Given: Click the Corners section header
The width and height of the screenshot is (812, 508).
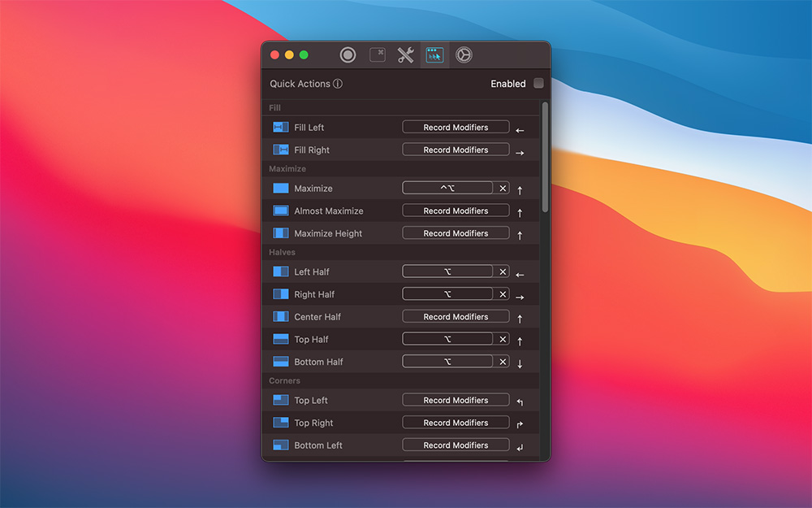Looking at the screenshot, I should [284, 380].
